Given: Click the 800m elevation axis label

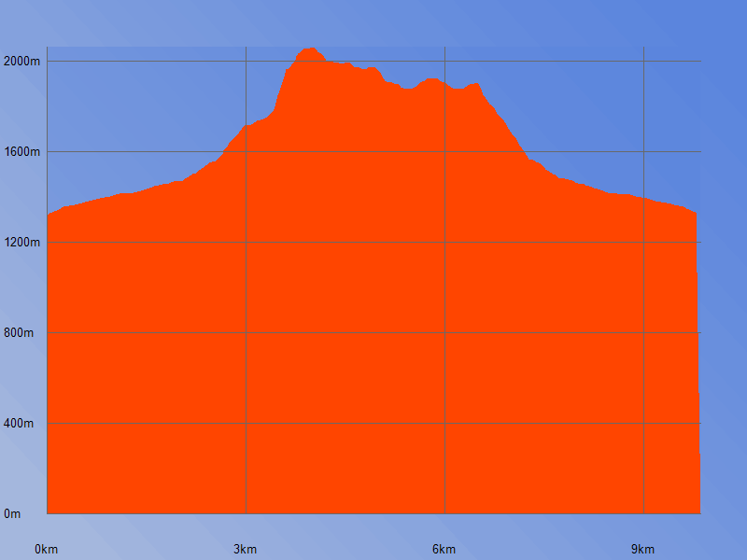Looking at the screenshot, I should (19, 332).
